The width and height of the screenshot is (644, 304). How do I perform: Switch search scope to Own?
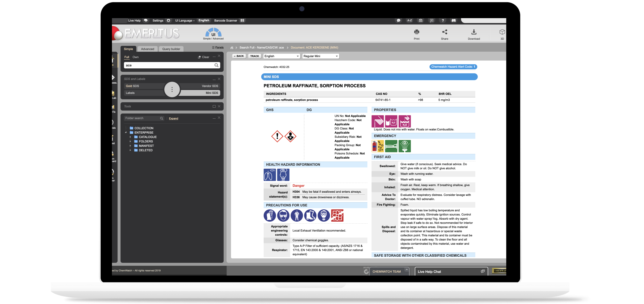coord(136,57)
